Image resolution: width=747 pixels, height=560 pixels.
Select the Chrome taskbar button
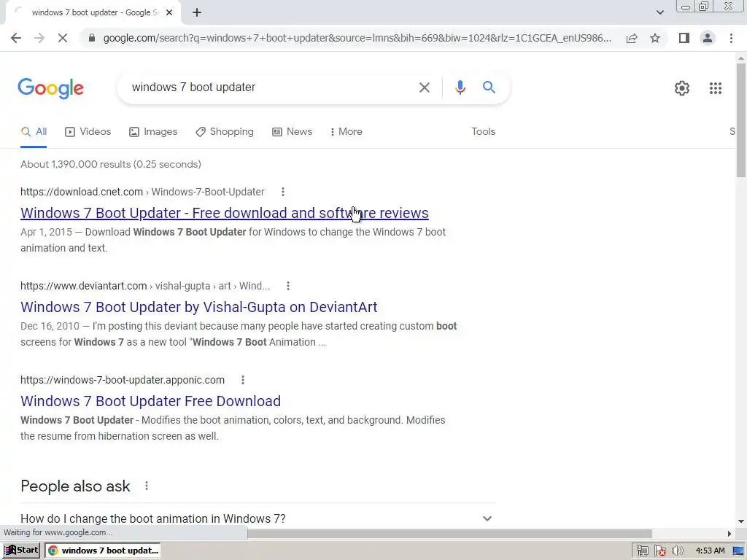click(x=102, y=551)
